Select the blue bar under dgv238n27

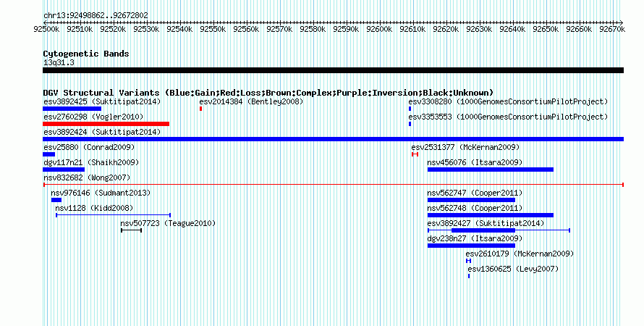coord(471,246)
